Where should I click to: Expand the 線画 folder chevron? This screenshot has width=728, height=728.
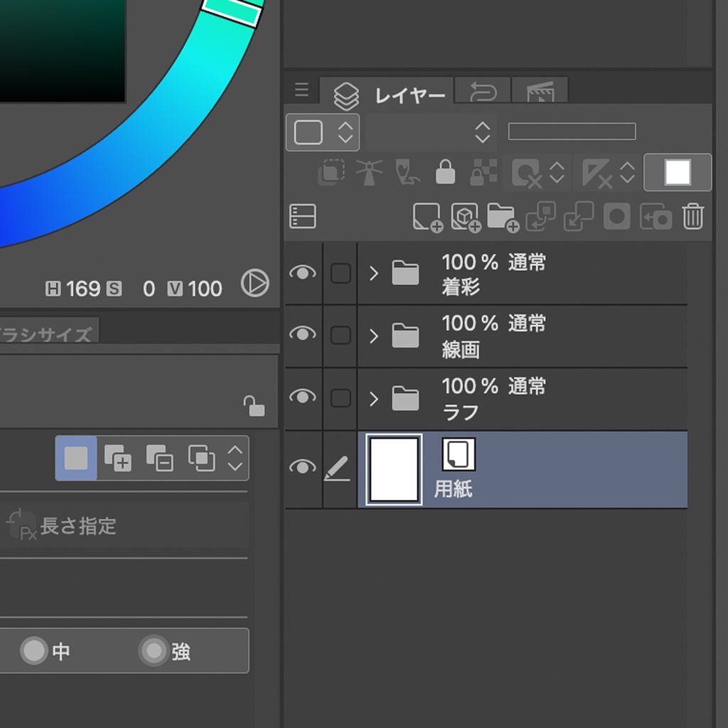pos(374,336)
